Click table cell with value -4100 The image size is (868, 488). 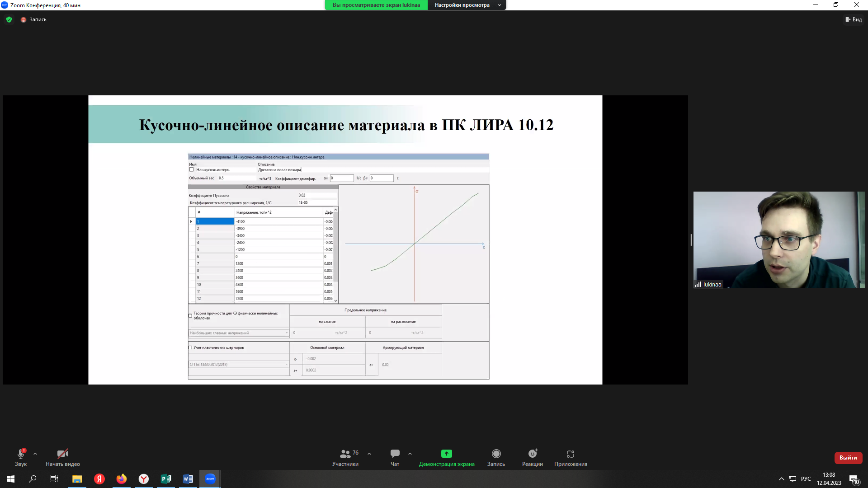tap(278, 221)
